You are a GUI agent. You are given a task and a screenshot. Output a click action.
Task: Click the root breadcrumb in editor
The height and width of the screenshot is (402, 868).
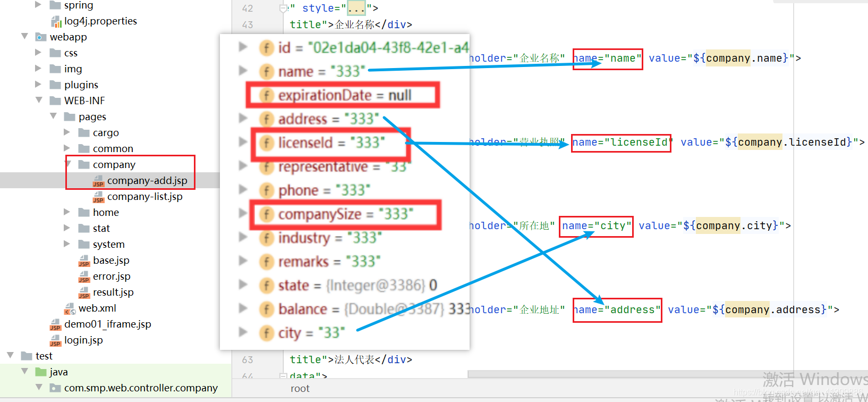point(300,389)
